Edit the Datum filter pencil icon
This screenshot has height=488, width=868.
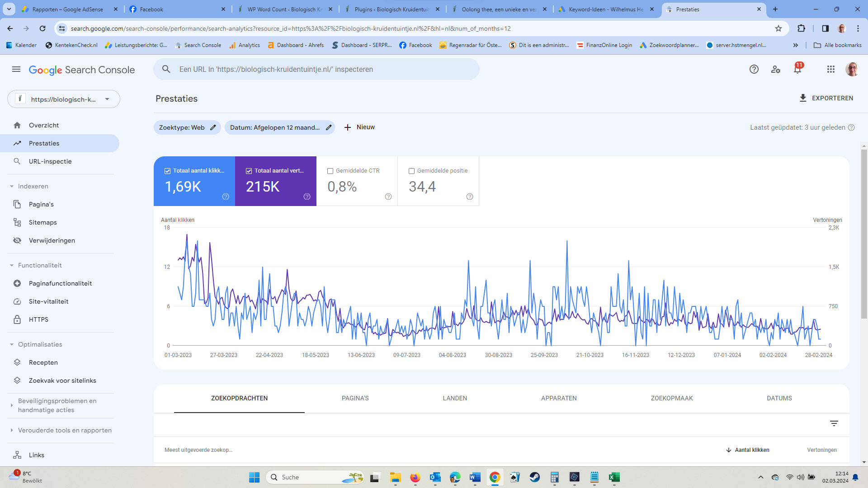coord(329,127)
